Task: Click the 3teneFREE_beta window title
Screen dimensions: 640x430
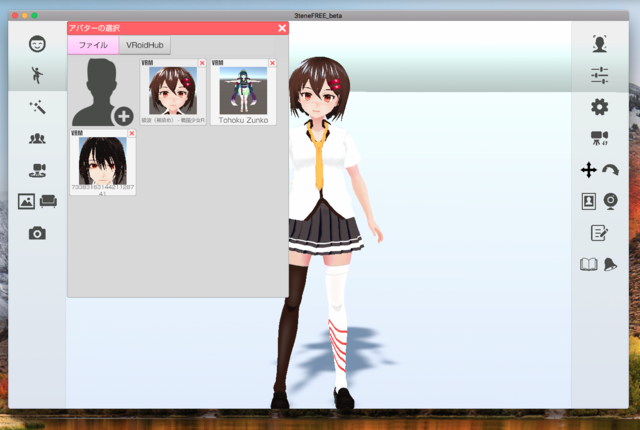Action: click(x=318, y=16)
